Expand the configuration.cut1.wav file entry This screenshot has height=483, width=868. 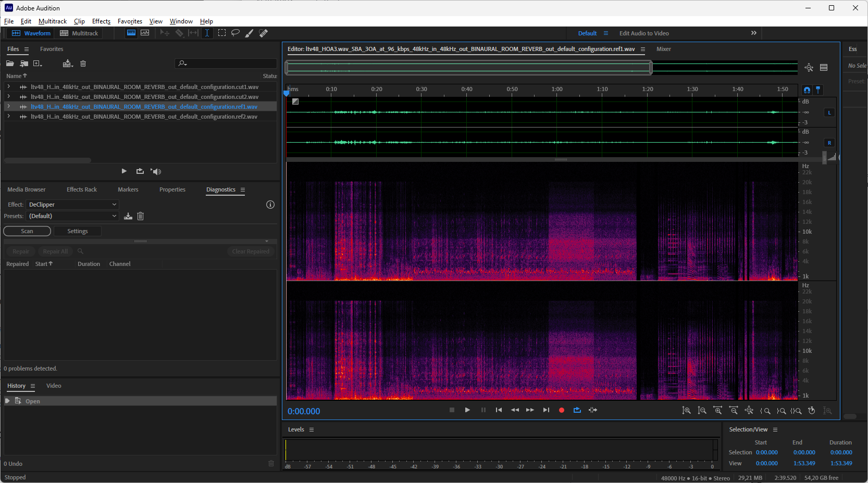pyautogui.click(x=9, y=87)
